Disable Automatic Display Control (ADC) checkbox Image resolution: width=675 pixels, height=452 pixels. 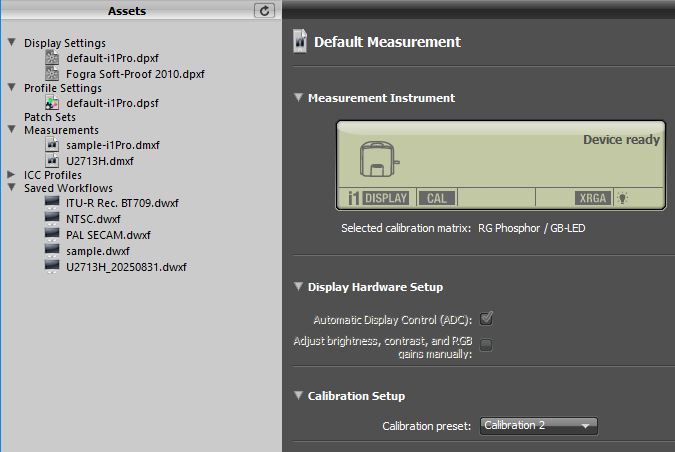(487, 320)
